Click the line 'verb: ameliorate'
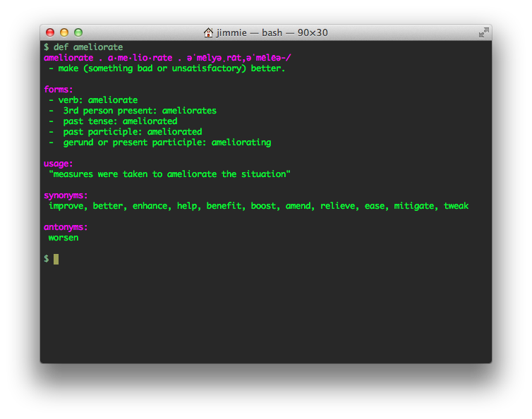The image size is (532, 419). click(x=98, y=100)
